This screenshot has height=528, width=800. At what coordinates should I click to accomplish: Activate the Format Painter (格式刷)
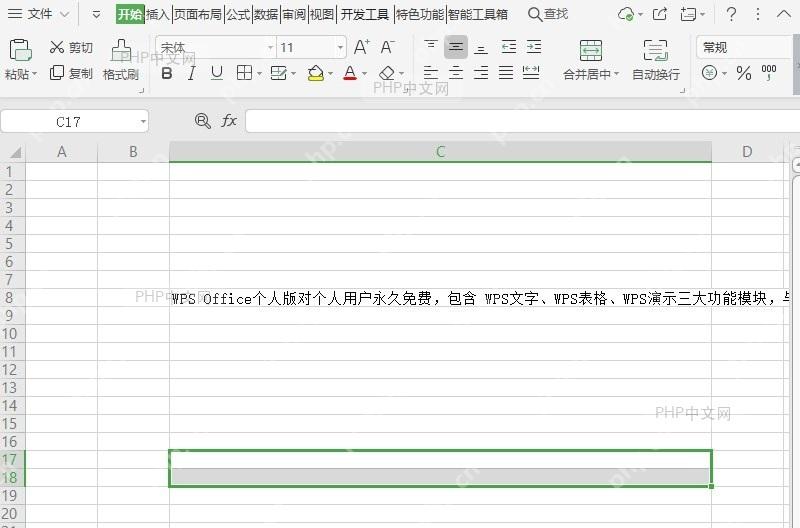[121, 60]
